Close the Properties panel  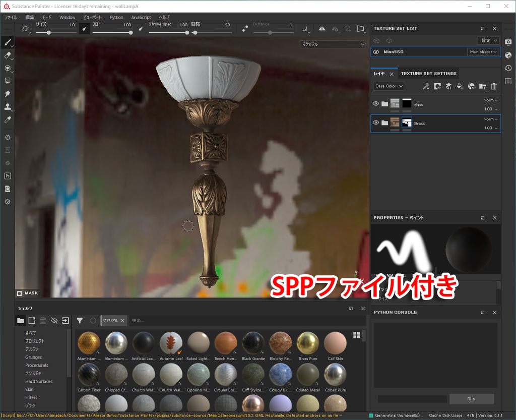click(x=495, y=218)
